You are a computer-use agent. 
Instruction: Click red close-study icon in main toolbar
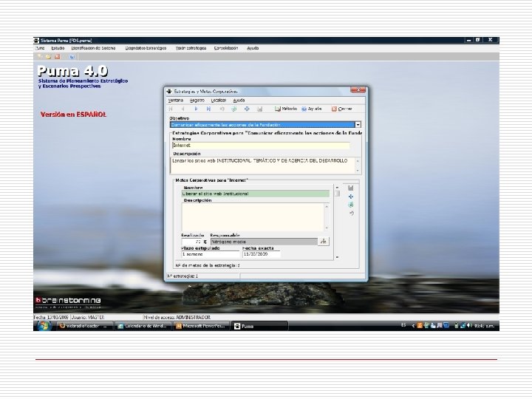[x=58, y=57]
